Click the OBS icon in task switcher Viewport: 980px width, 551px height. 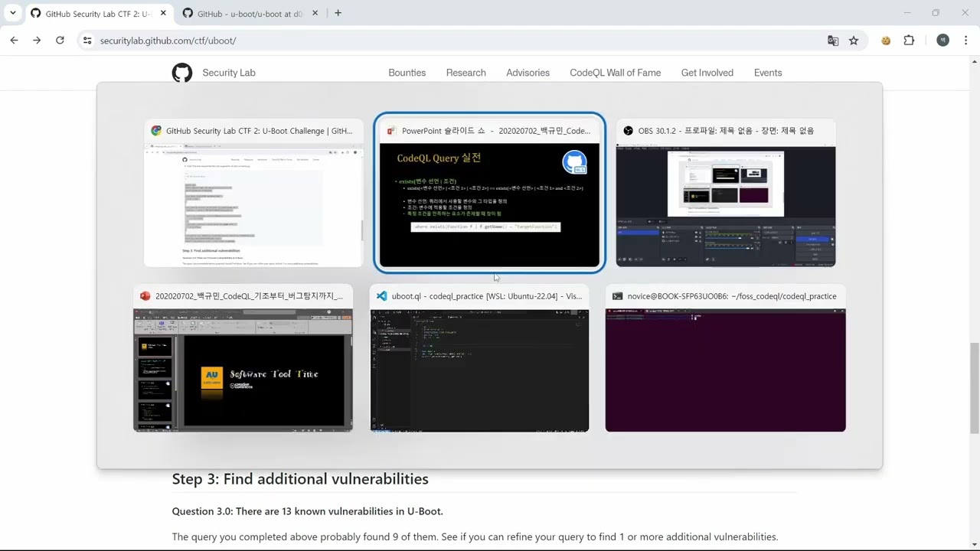[629, 131]
